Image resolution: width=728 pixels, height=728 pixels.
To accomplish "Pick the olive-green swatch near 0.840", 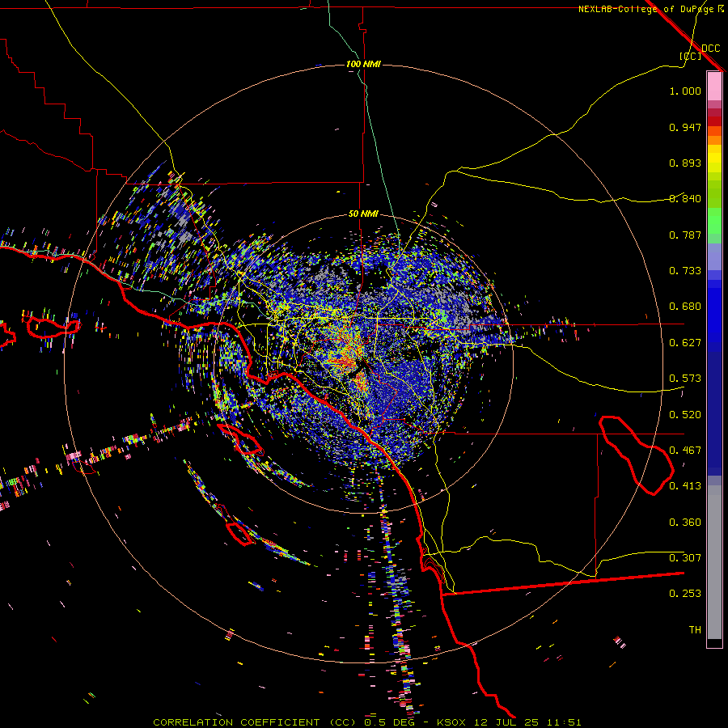I will click(x=714, y=194).
